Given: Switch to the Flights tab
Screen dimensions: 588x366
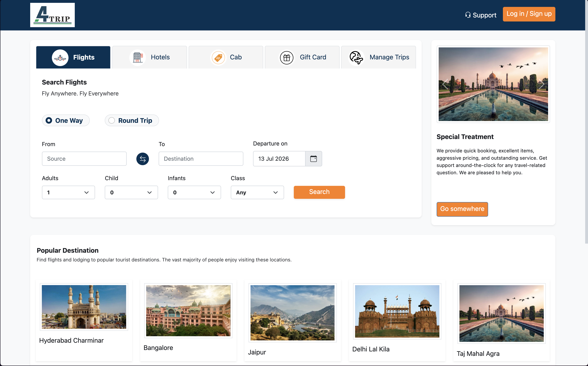Looking at the screenshot, I should pos(73,57).
